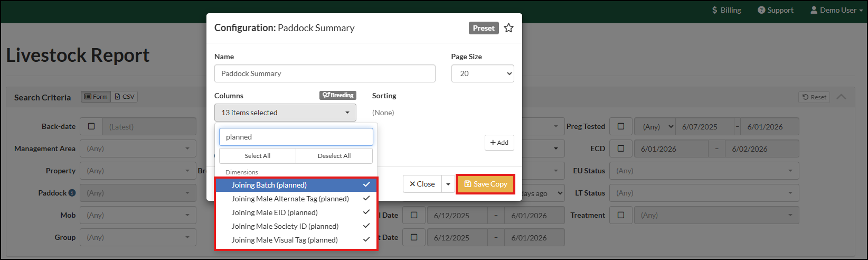Tick the ECD checkbox
Viewport: 868px width, 260px height.
621,148
